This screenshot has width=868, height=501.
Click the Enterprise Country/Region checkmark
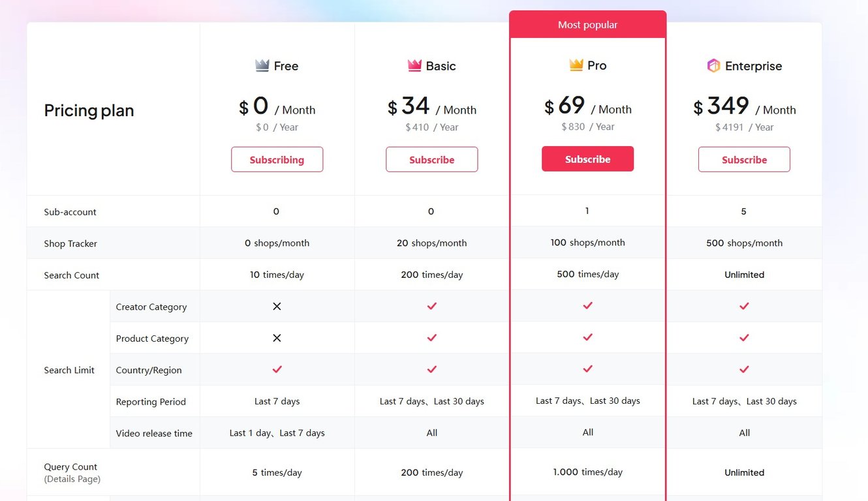(x=744, y=369)
